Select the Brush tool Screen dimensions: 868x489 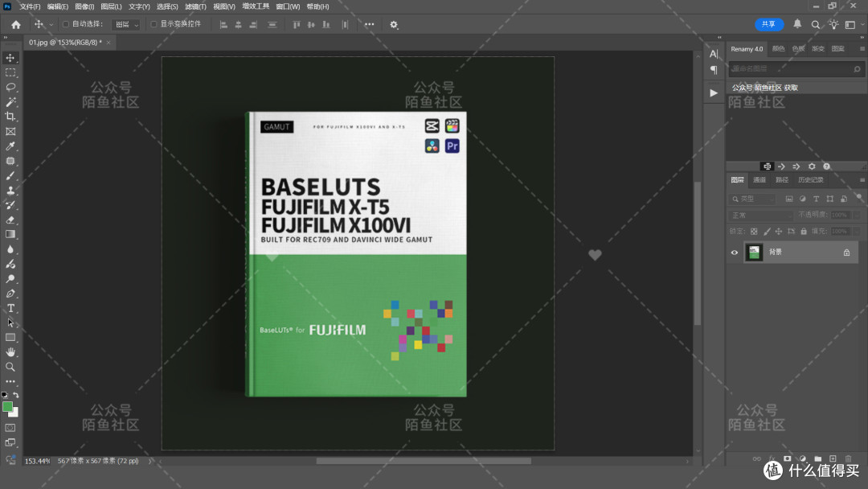tap(10, 175)
